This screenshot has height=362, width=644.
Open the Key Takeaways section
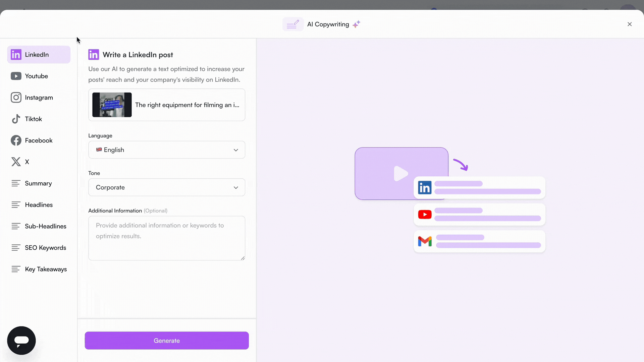(x=39, y=269)
